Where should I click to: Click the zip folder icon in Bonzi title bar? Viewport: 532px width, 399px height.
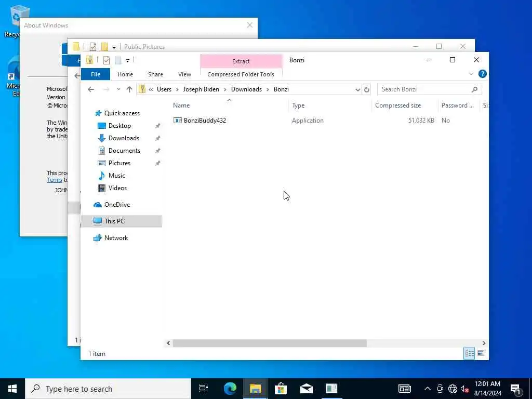click(x=89, y=60)
